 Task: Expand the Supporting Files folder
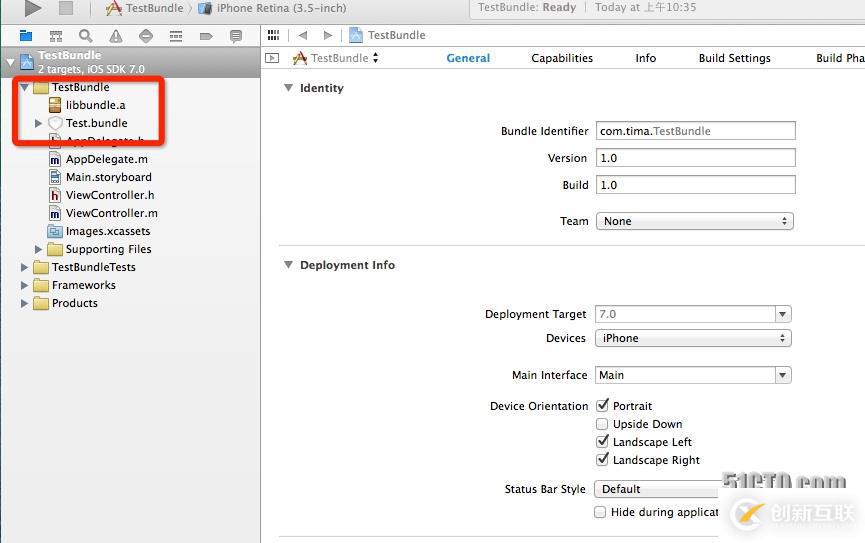tap(39, 249)
